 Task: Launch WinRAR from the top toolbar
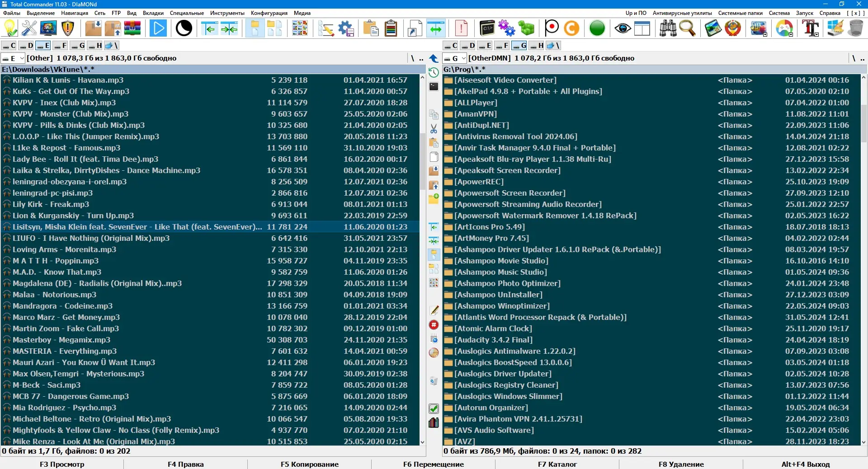[x=132, y=28]
